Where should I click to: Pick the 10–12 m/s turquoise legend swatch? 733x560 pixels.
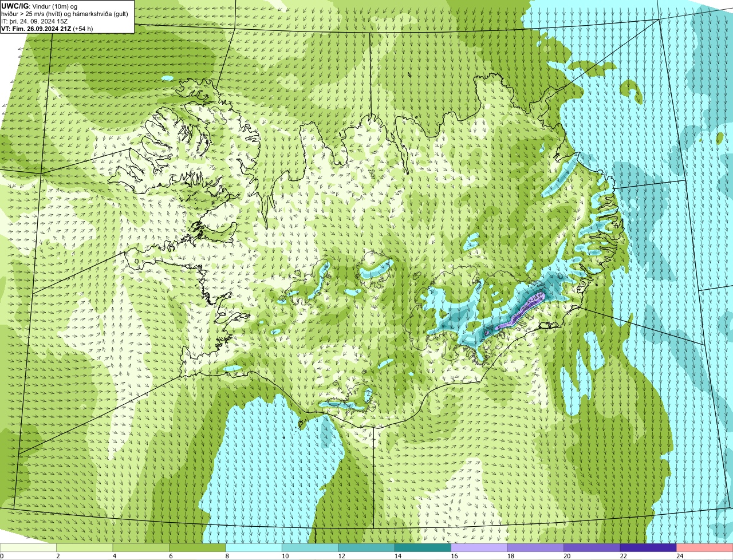click(x=310, y=547)
